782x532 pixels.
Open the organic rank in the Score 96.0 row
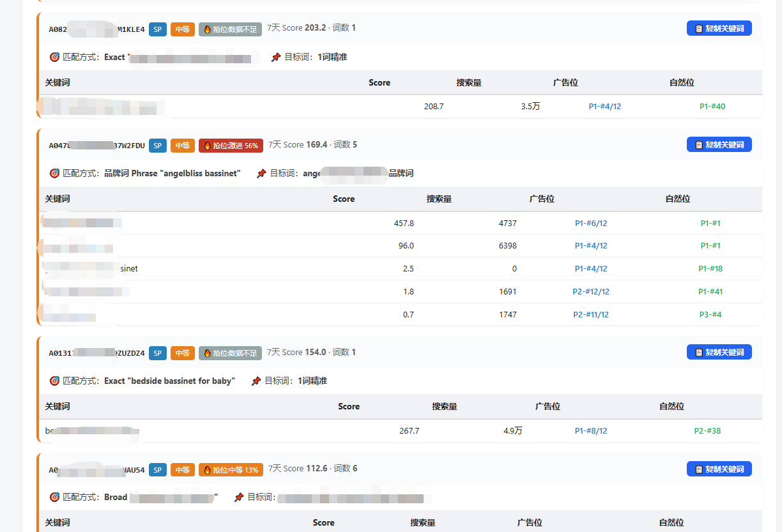[x=710, y=246]
